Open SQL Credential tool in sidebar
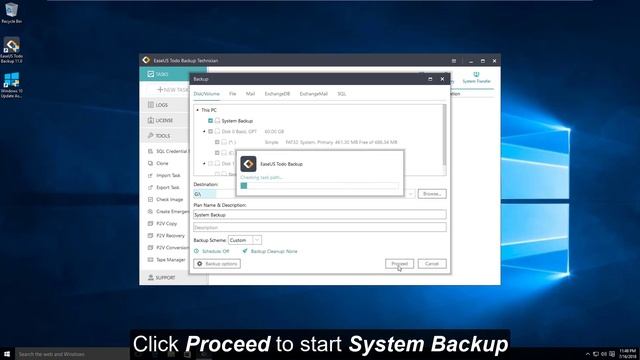This screenshot has width=640, height=360. pos(167,151)
